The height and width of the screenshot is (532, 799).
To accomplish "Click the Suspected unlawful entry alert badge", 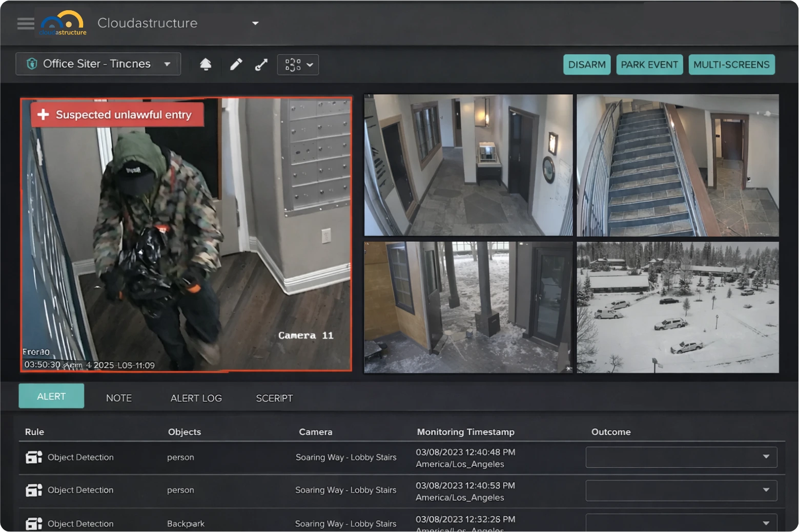I will point(117,115).
